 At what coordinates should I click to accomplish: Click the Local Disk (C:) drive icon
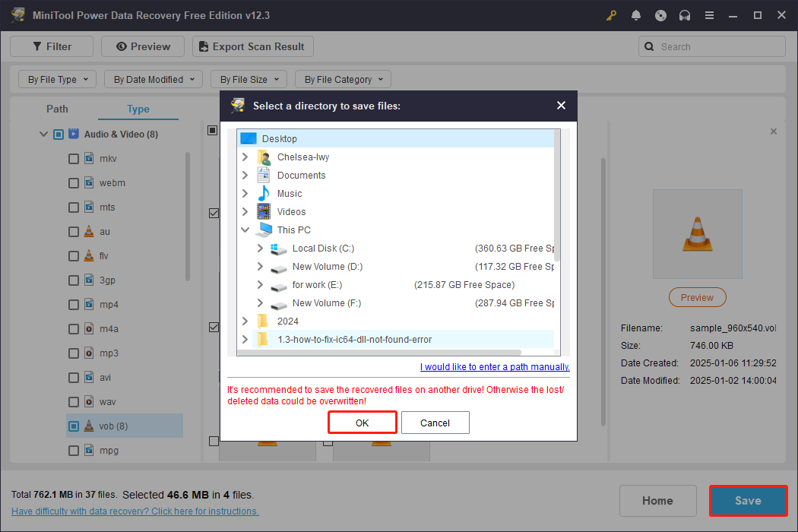coord(279,249)
